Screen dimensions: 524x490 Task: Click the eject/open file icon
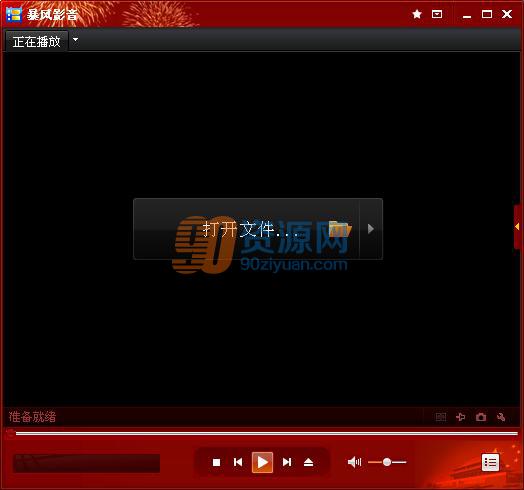[x=308, y=462]
